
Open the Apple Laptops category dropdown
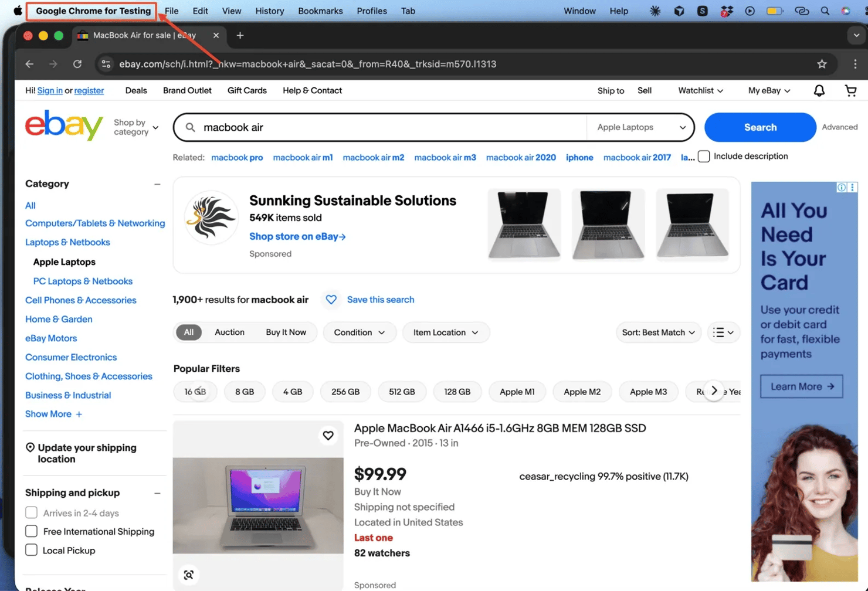point(640,127)
